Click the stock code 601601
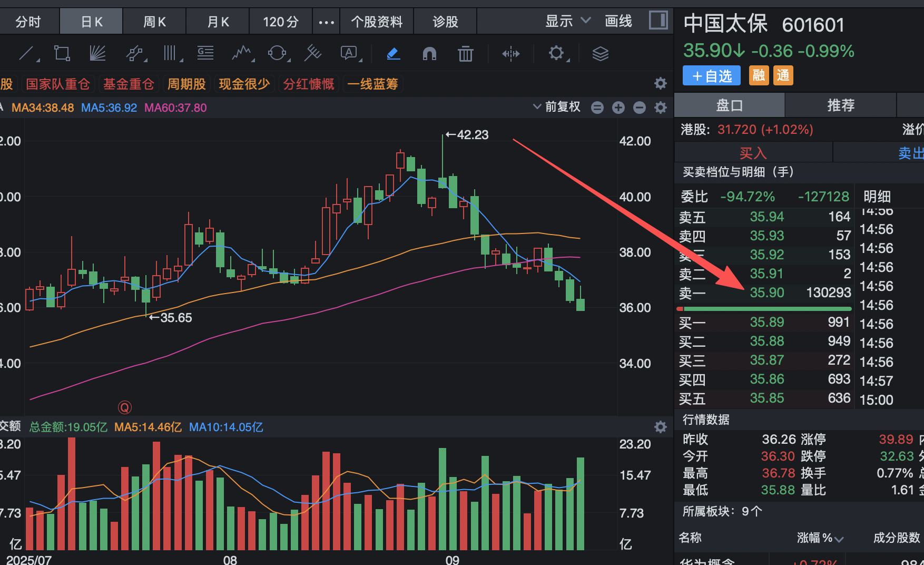The width and height of the screenshot is (924, 565). click(813, 25)
